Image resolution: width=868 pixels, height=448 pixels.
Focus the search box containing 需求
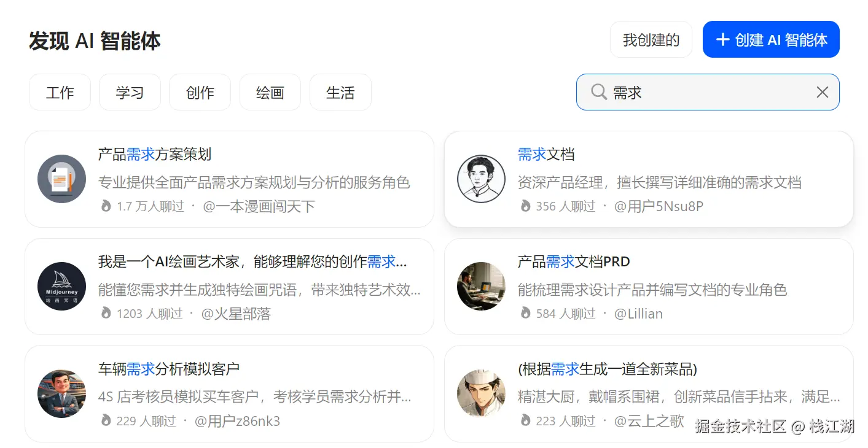pos(706,92)
